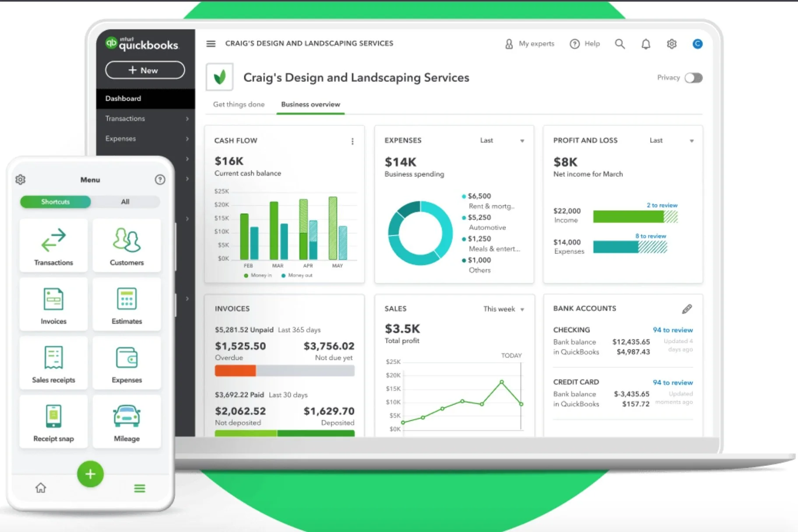Image resolution: width=798 pixels, height=532 pixels.
Task: Click $3,756.02 Not due yet amount
Action: (x=329, y=346)
